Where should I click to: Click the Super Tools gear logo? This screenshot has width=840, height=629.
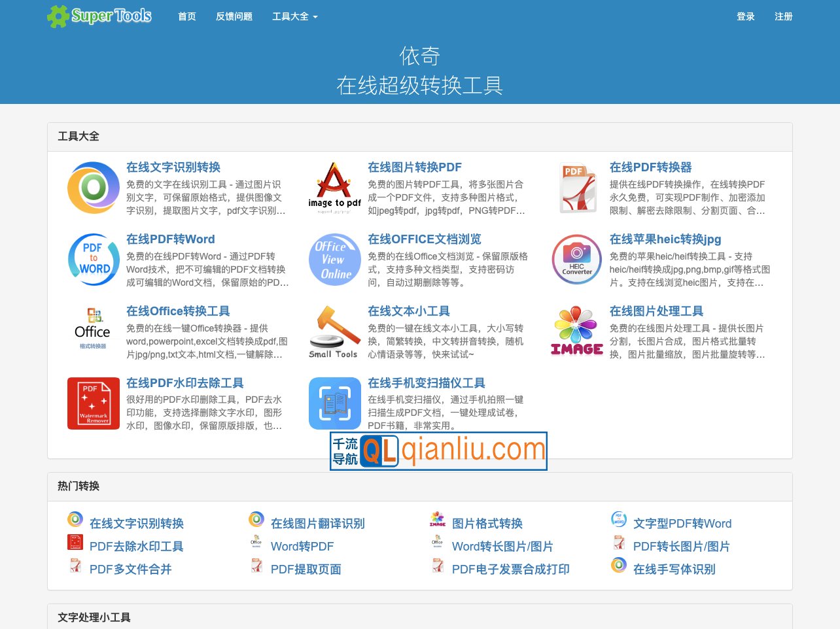[x=99, y=16]
